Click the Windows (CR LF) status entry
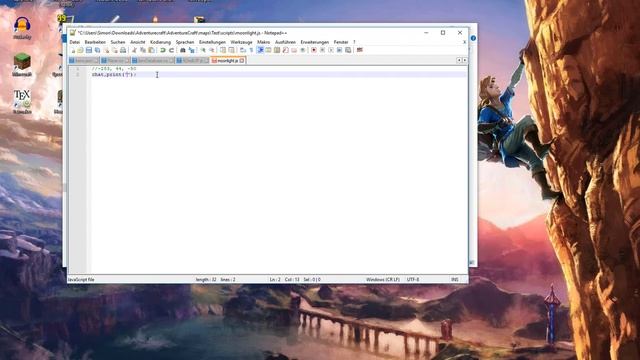This screenshot has height=360, width=640. point(383,280)
